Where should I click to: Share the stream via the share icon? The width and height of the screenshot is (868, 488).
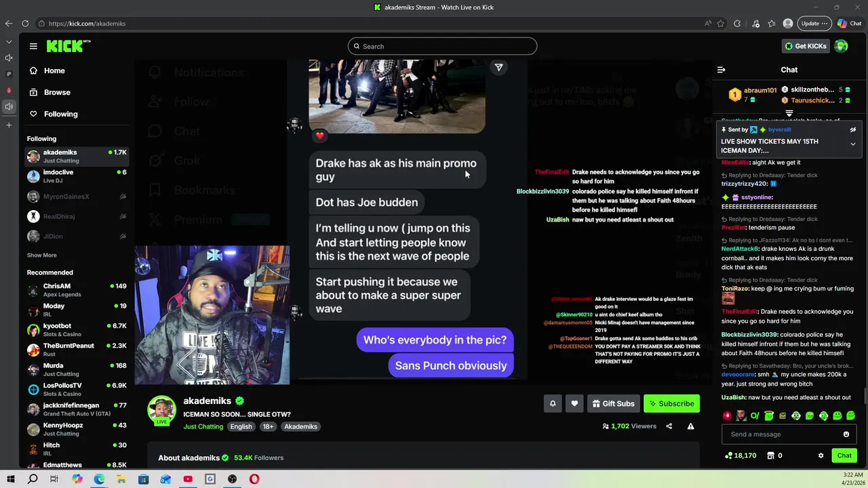click(669, 426)
